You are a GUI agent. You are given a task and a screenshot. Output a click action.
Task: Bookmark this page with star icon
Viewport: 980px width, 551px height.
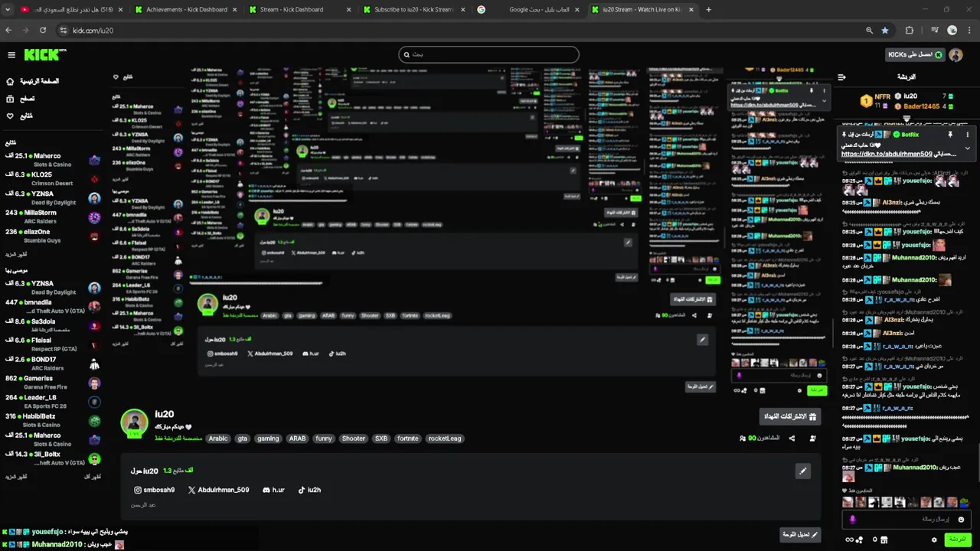(885, 30)
